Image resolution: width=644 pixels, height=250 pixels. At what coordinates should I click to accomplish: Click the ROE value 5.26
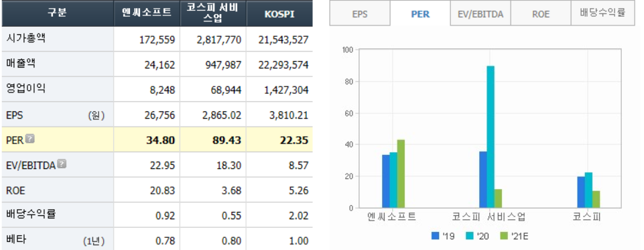(300, 191)
